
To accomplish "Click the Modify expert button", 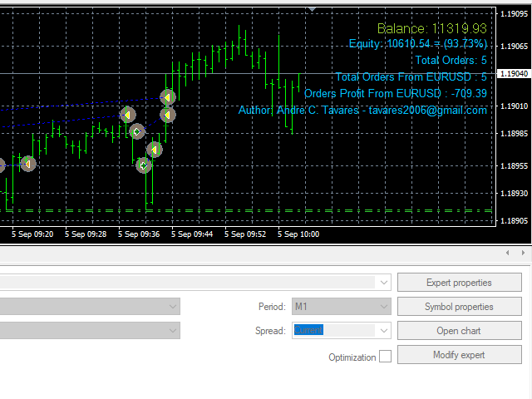I will (x=459, y=355).
